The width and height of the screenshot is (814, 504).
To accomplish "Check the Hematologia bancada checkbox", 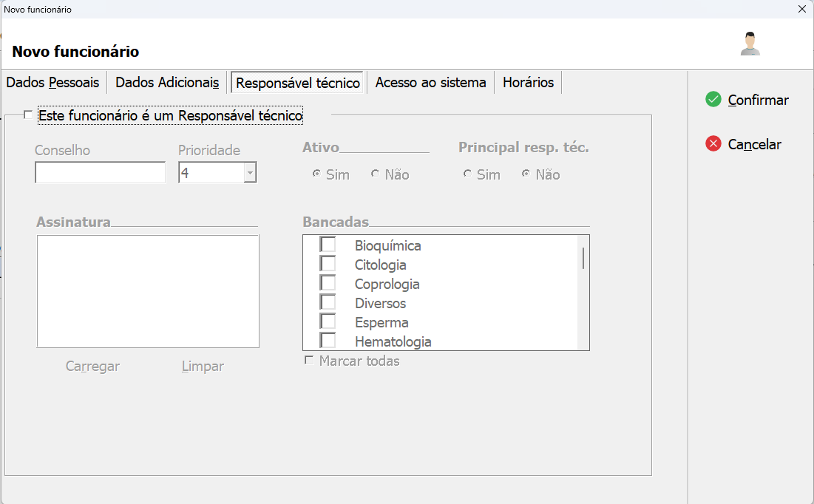I will pos(328,341).
